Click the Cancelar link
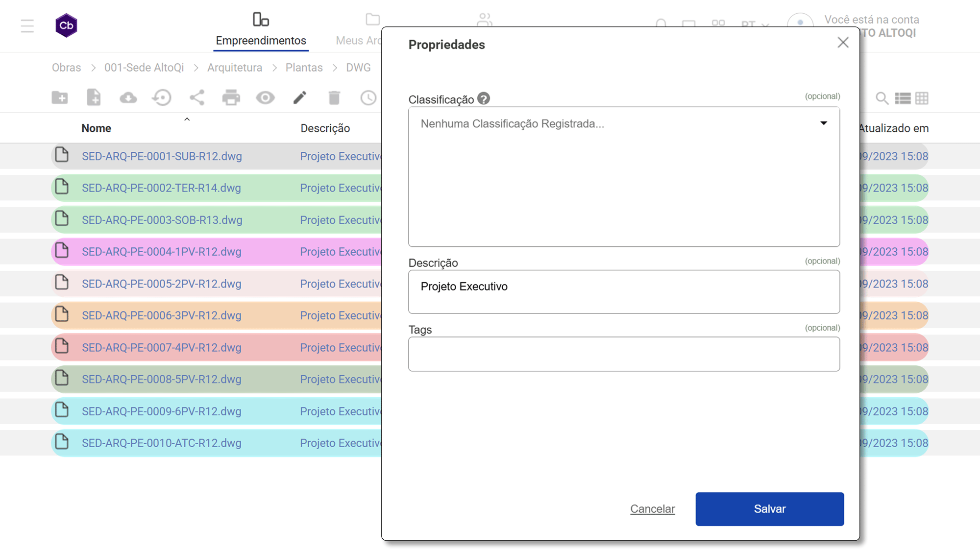The height and width of the screenshot is (551, 980). click(652, 509)
